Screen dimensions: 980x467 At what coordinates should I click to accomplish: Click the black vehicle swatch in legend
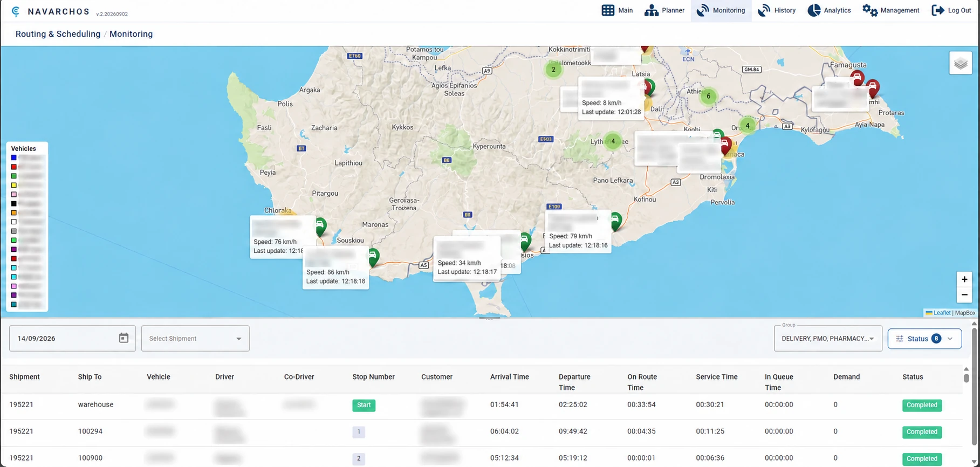pyautogui.click(x=14, y=203)
